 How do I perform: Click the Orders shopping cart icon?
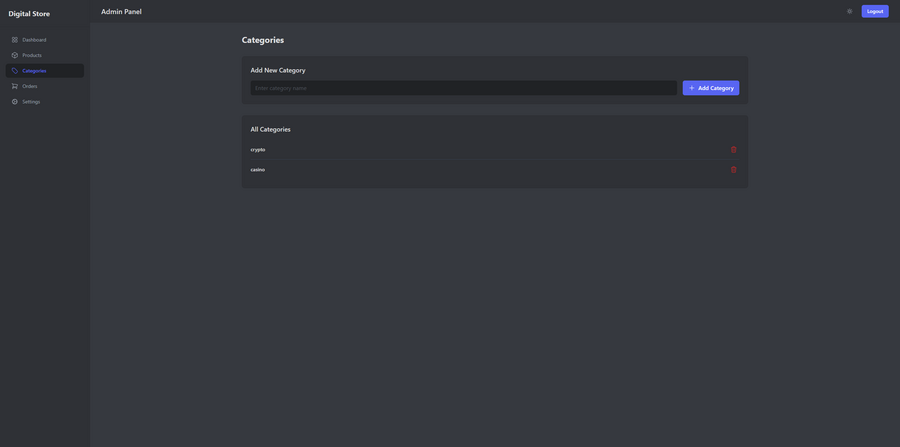(x=15, y=86)
